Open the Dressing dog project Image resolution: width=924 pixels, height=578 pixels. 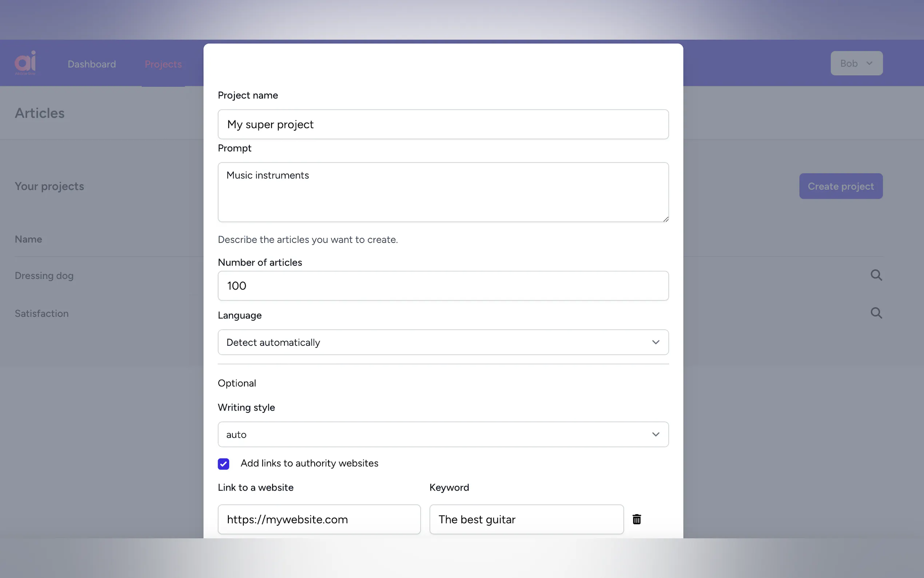tap(44, 276)
